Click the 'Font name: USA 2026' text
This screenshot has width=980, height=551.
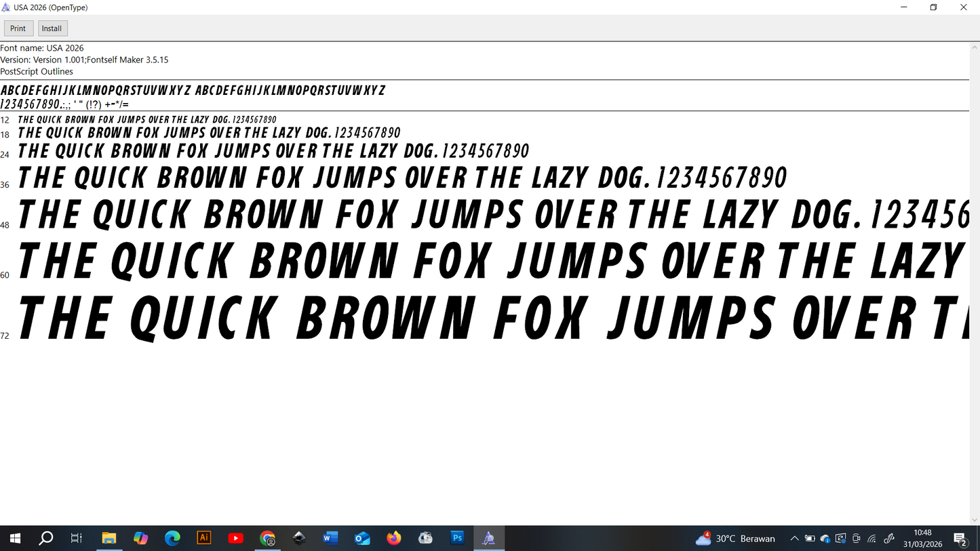42,48
